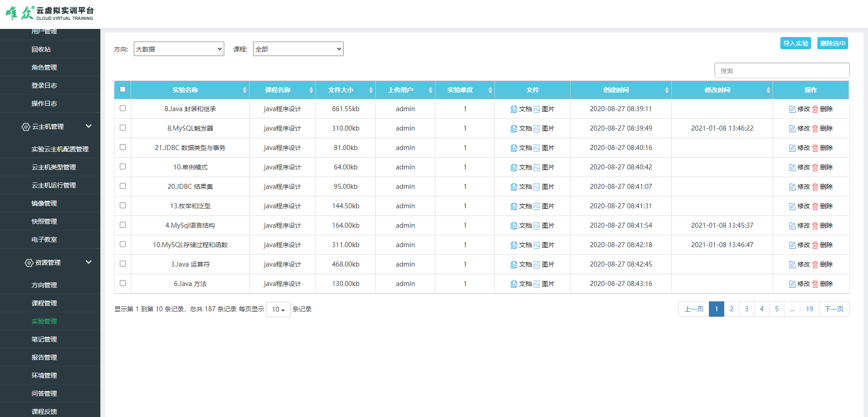This screenshot has height=417, width=868.
Task: Click trash delete icon for 13.枚举和泛型 row
Action: click(815, 206)
